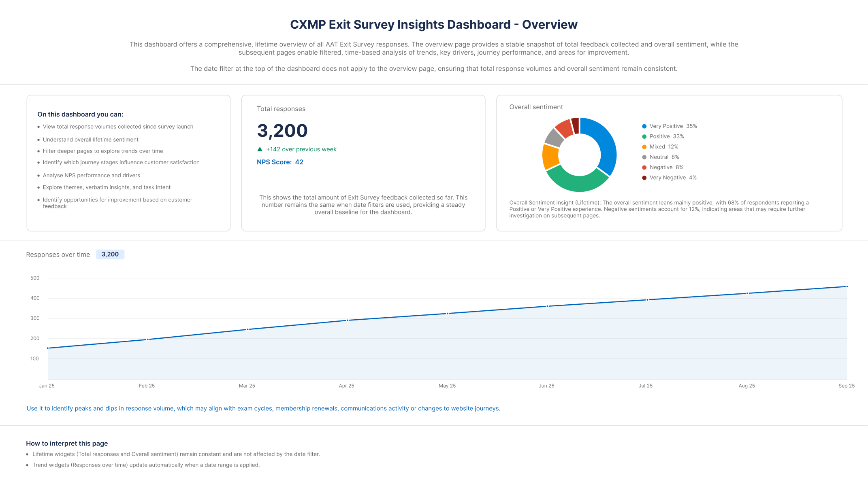Click the Neutral grey legend dot

click(x=644, y=157)
